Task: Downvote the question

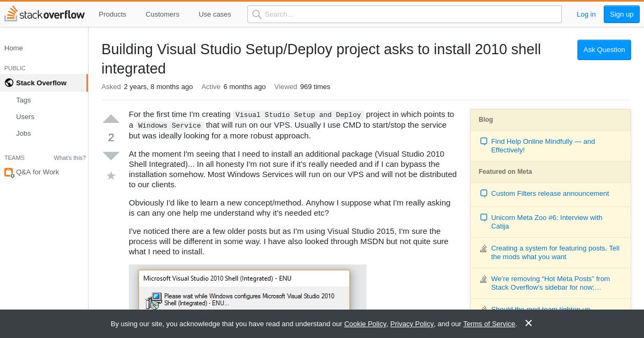Action: point(111,156)
